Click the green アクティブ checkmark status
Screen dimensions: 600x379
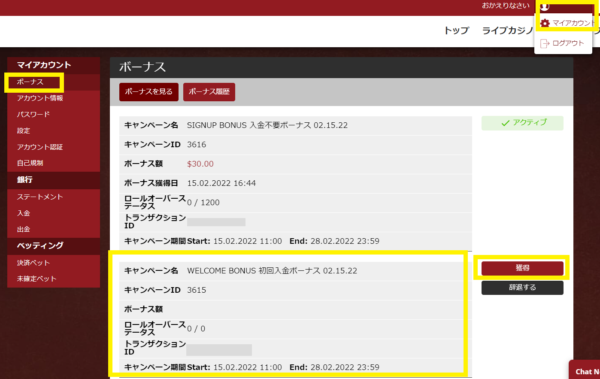pyautogui.click(x=522, y=123)
